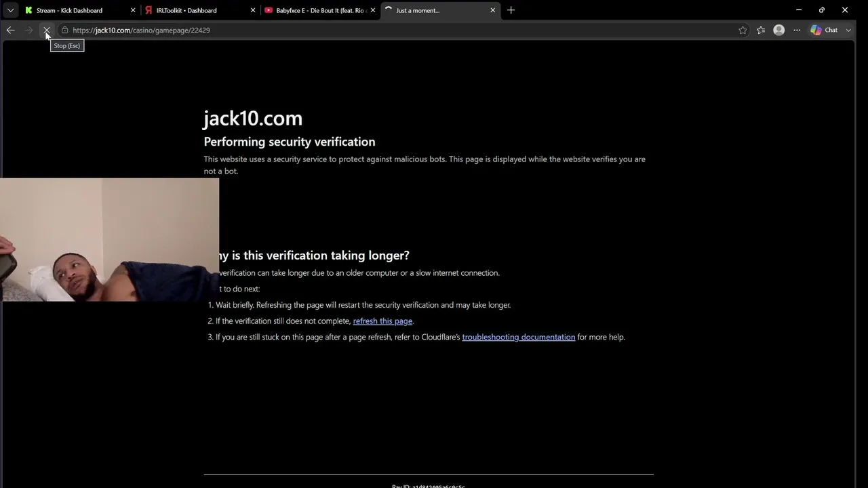Open the favorites list icon

[x=761, y=30]
